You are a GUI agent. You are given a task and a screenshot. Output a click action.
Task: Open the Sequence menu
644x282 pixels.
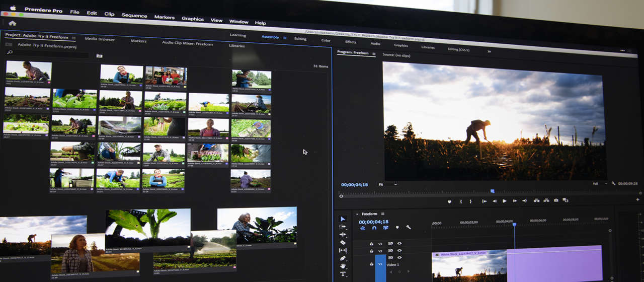coord(134,16)
